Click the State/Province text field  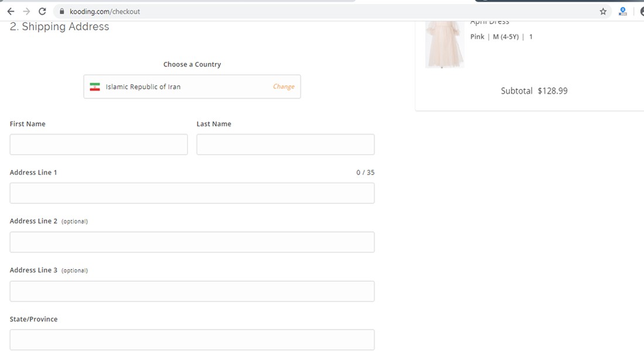pyautogui.click(x=192, y=340)
